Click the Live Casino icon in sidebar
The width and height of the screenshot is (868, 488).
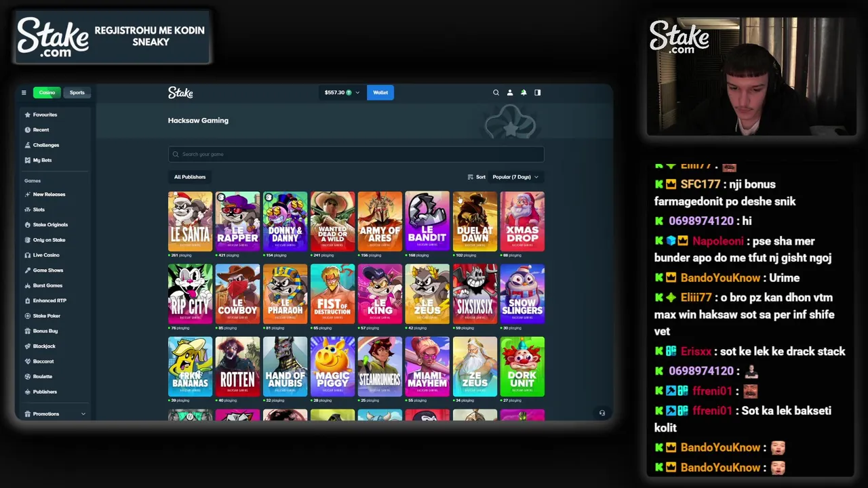click(x=27, y=255)
